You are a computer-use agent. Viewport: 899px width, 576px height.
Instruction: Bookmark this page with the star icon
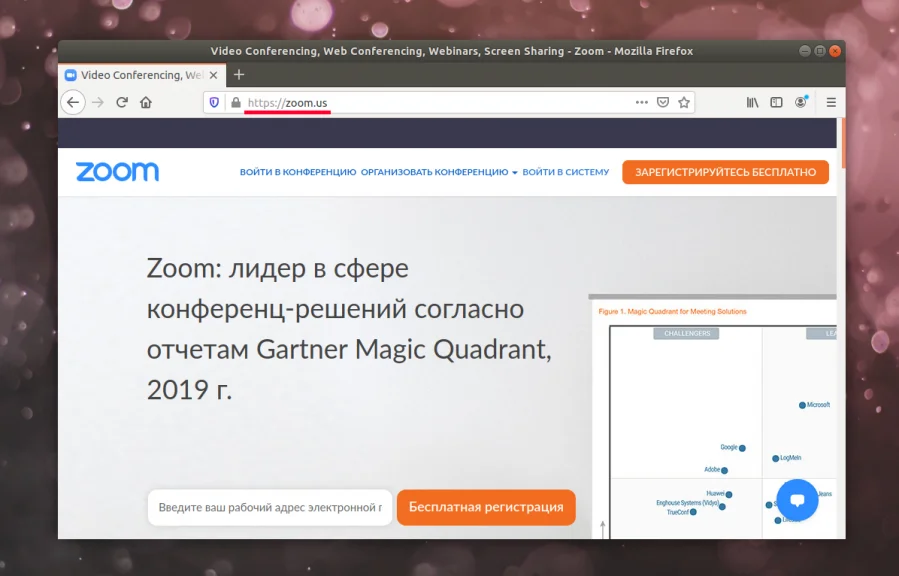(684, 103)
